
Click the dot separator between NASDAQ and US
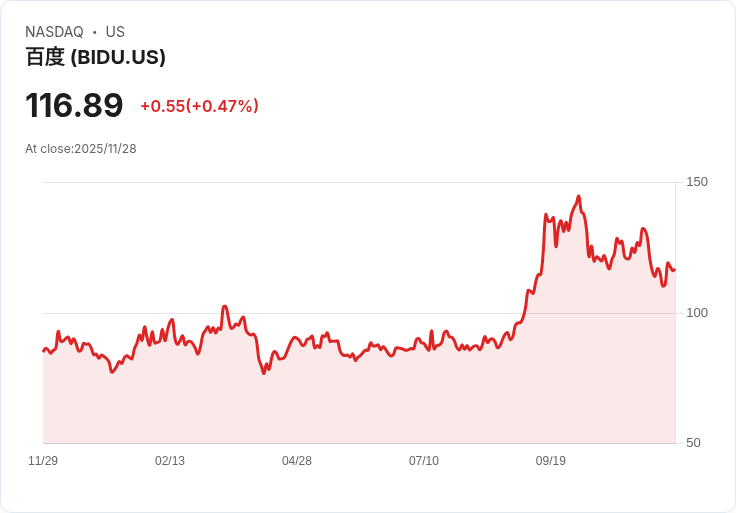(x=94, y=32)
